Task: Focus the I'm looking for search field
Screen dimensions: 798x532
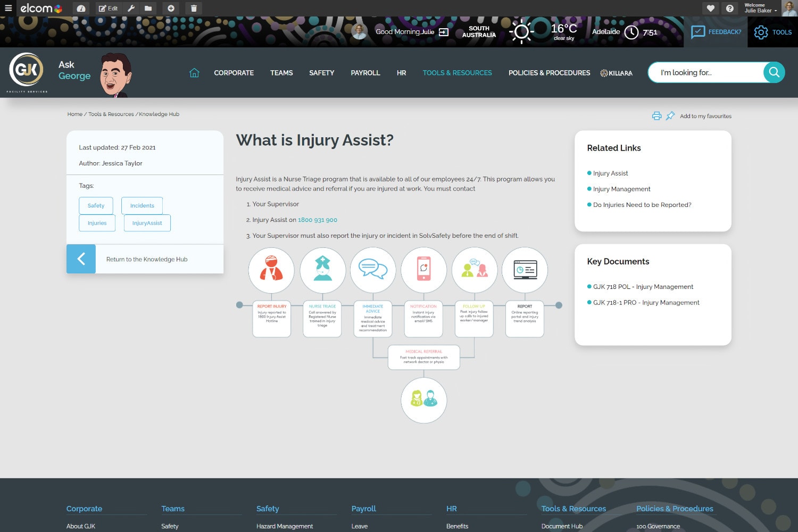Action: click(705, 72)
